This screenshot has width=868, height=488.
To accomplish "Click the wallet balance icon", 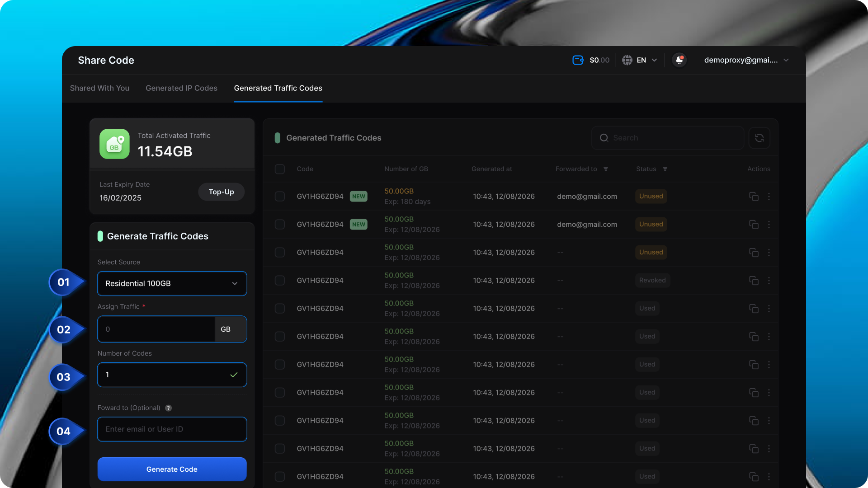I will [578, 60].
